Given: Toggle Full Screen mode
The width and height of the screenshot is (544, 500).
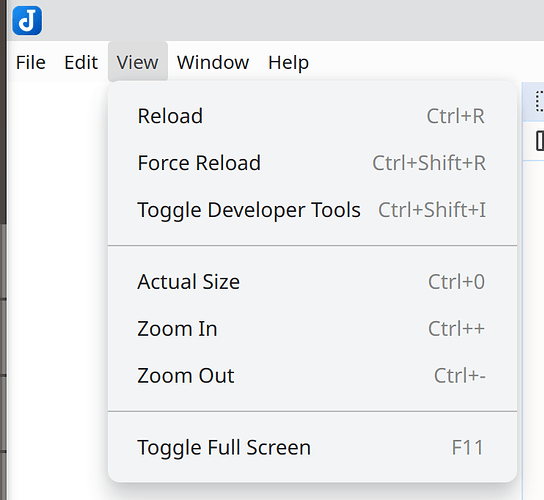Looking at the screenshot, I should (312, 447).
